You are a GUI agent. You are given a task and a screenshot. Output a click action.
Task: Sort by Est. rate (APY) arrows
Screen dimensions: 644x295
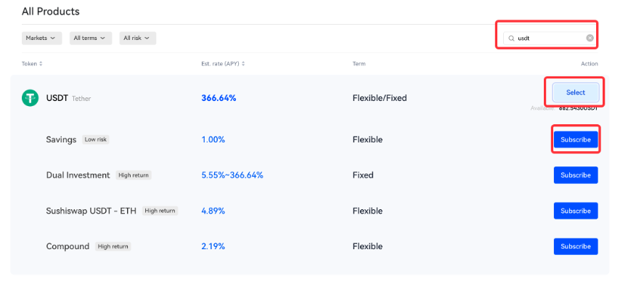coord(245,64)
